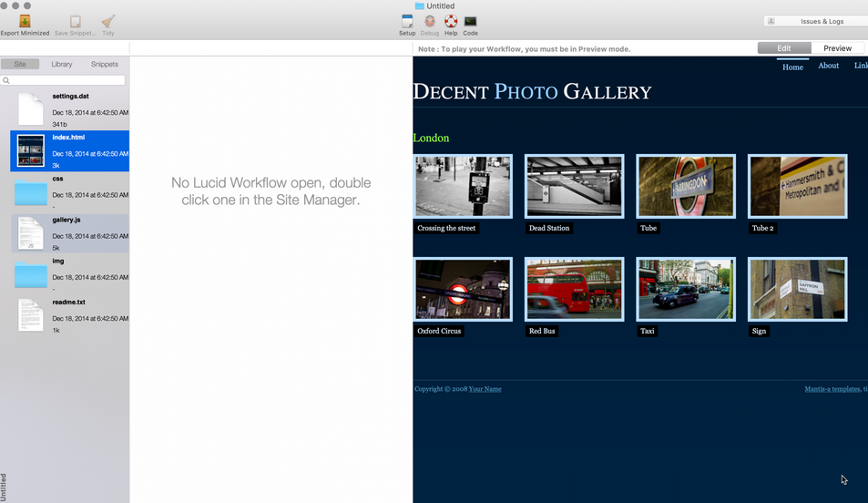This screenshot has height=503, width=868.
Task: Click the Sign caption label
Action: (759, 332)
